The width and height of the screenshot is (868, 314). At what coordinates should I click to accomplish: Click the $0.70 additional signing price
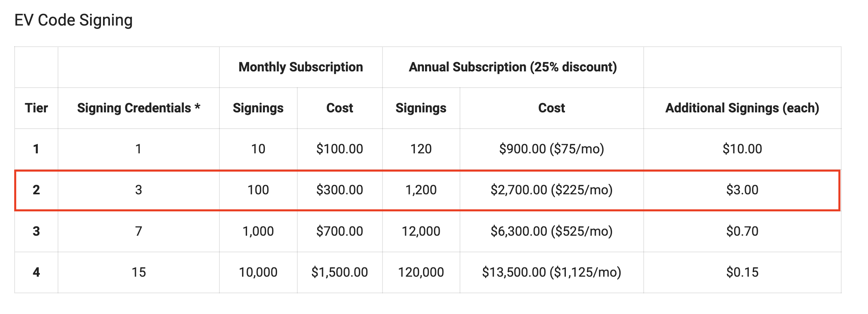[742, 231]
